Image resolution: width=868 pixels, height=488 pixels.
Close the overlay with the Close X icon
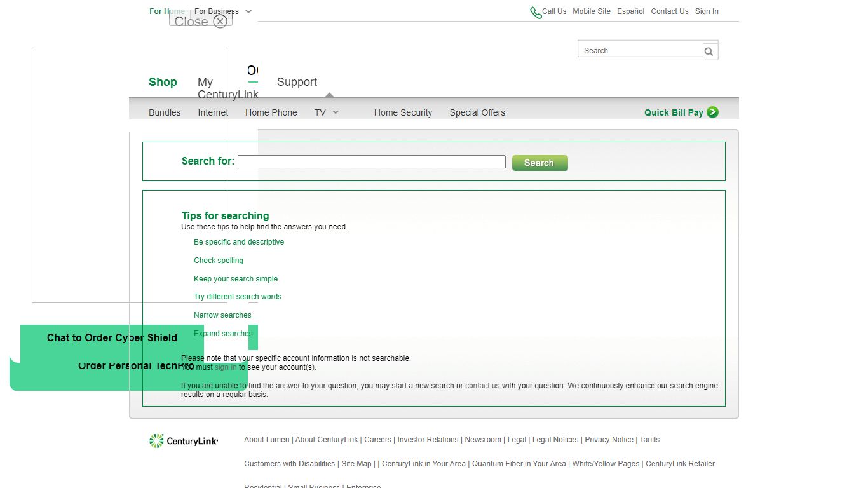click(x=220, y=22)
